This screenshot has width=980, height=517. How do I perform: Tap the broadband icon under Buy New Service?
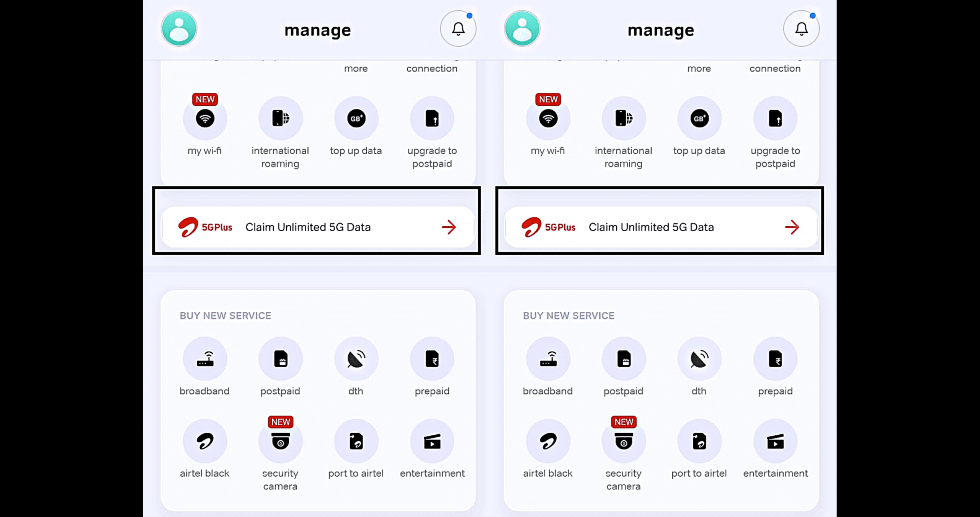pyautogui.click(x=205, y=359)
